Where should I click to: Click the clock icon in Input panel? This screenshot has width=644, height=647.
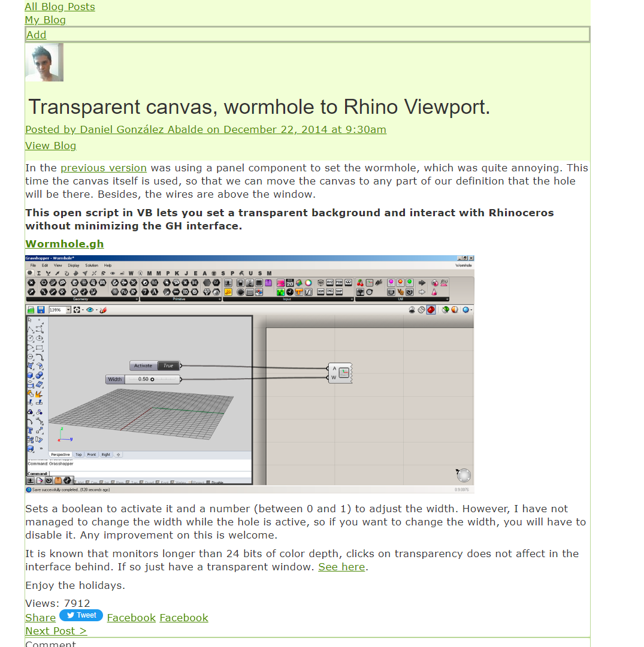point(290,292)
